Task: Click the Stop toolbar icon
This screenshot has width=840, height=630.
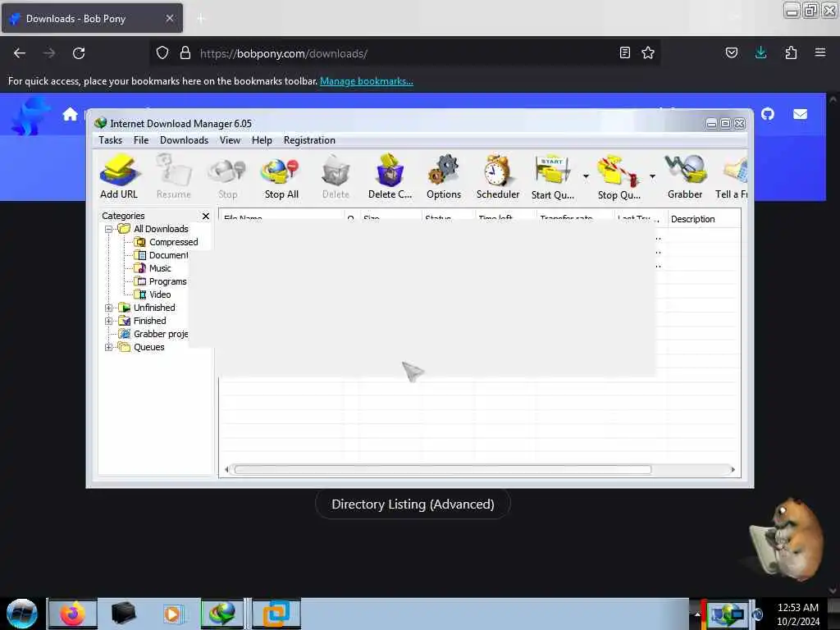Action: pyautogui.click(x=227, y=177)
